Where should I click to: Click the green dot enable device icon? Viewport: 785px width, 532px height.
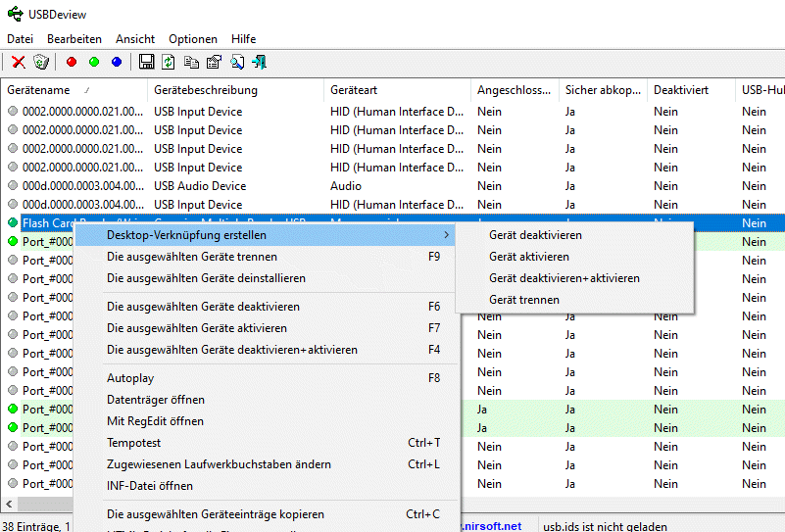(x=94, y=62)
